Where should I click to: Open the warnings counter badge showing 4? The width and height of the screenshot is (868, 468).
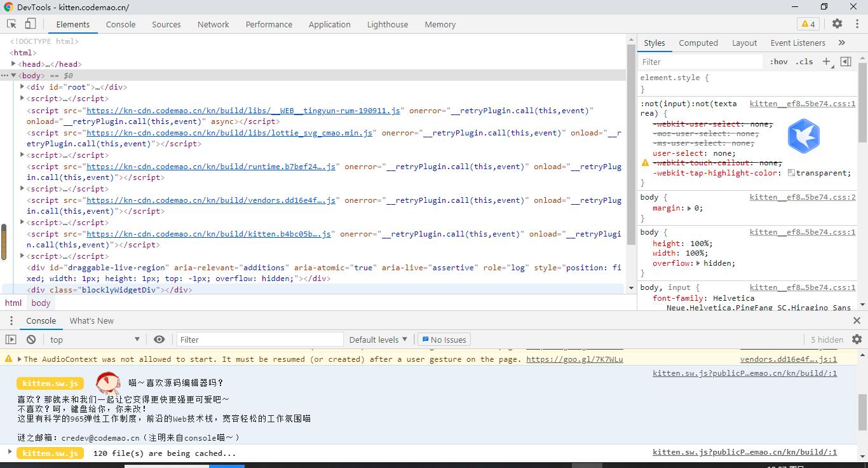click(808, 24)
